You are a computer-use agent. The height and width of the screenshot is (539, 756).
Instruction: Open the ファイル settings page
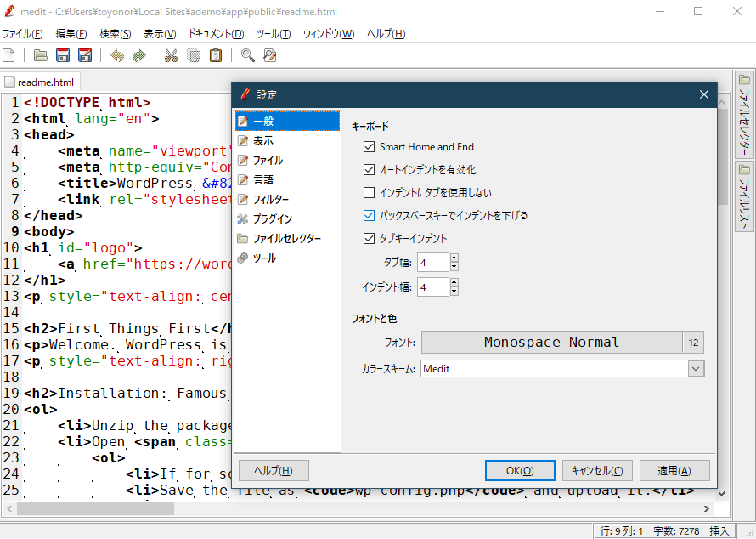[287, 160]
